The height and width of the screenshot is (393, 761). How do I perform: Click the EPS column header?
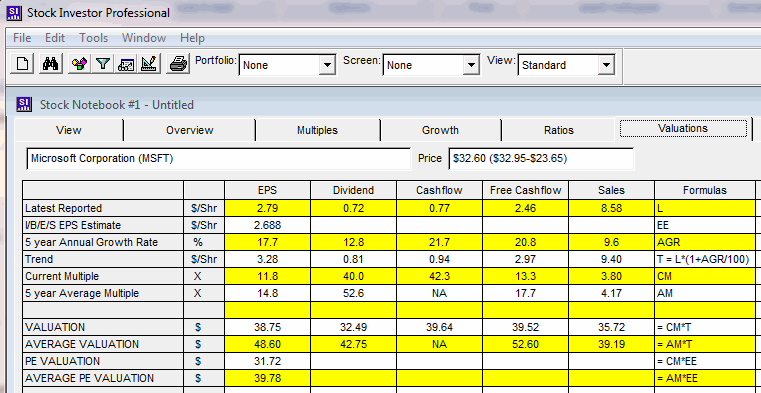click(267, 190)
